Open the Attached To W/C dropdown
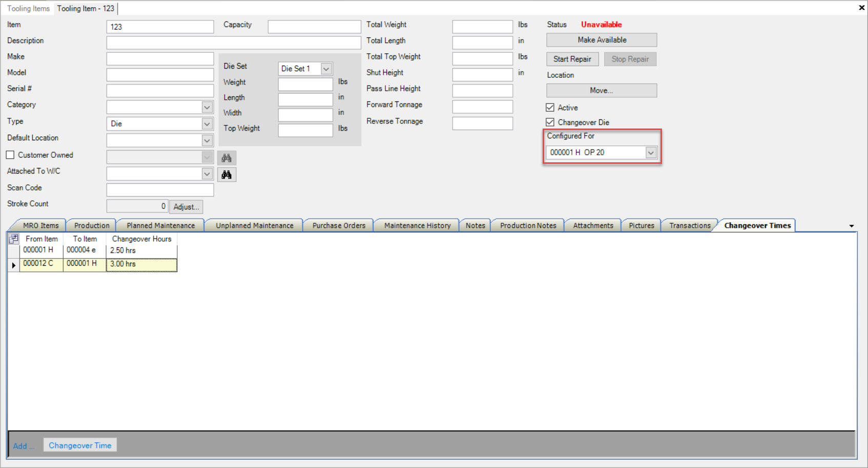Viewport: 868px width, 468px height. (x=207, y=174)
